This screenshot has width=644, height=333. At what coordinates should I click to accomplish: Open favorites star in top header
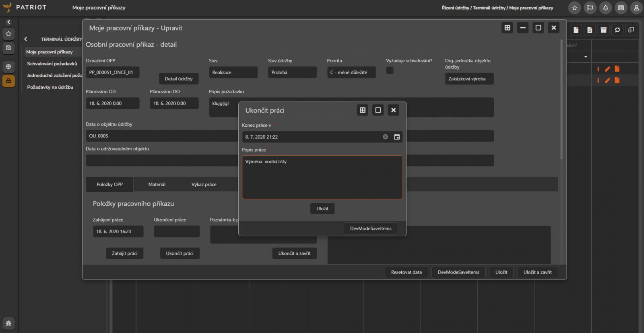574,8
